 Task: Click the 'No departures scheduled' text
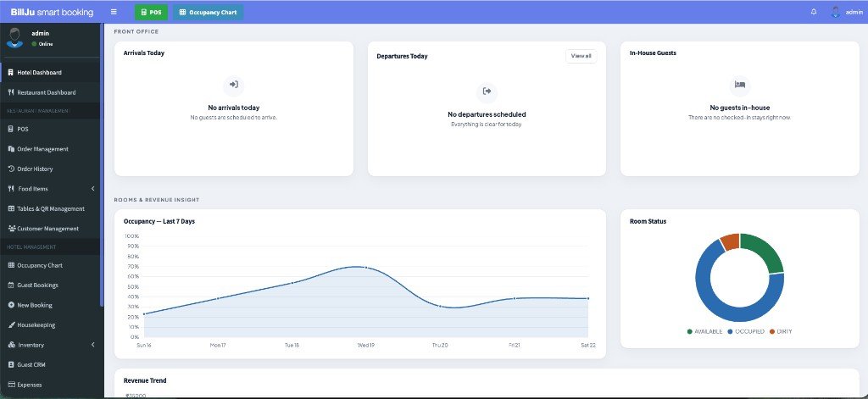pyautogui.click(x=487, y=114)
